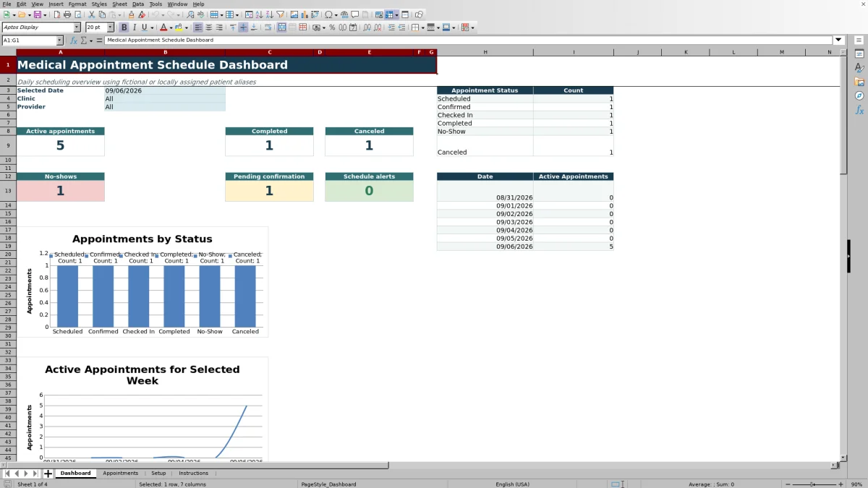The height and width of the screenshot is (488, 868).
Task: Click row 9 header
Action: click(7, 145)
